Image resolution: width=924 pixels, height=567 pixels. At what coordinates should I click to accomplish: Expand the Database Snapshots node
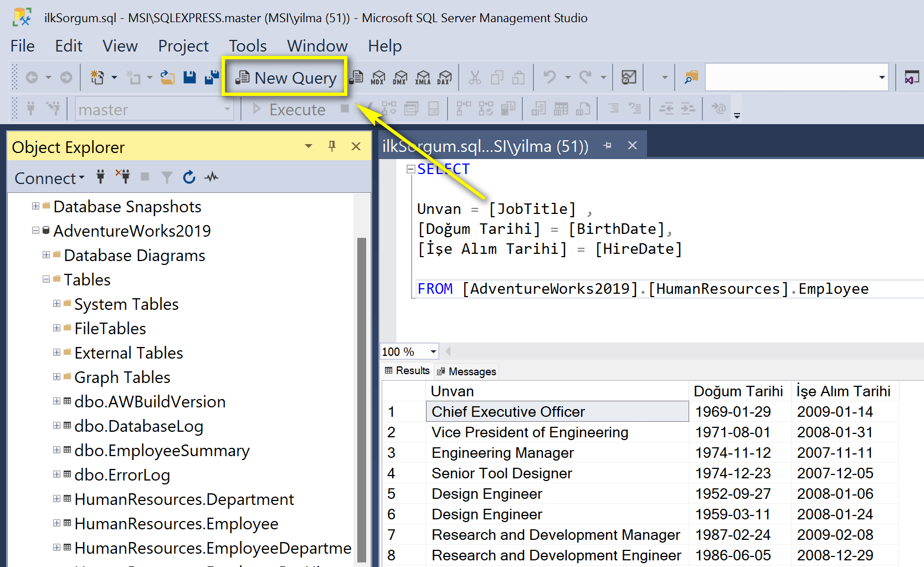(35, 206)
